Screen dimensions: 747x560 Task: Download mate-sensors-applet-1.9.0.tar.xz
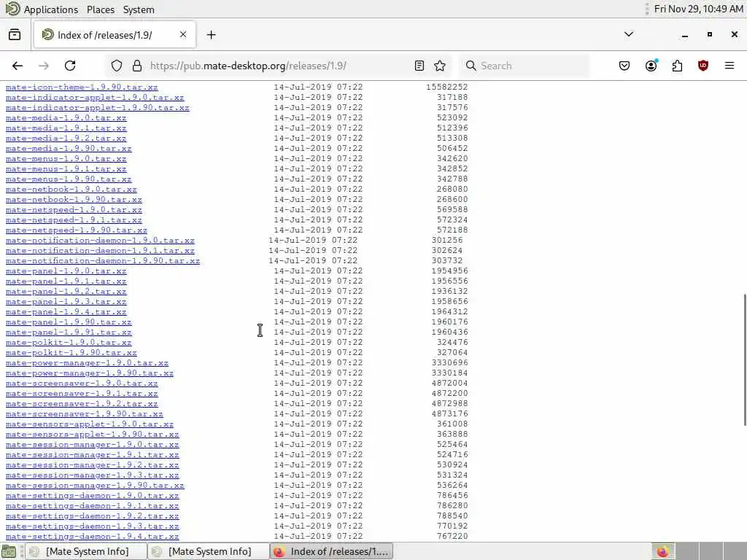click(90, 424)
